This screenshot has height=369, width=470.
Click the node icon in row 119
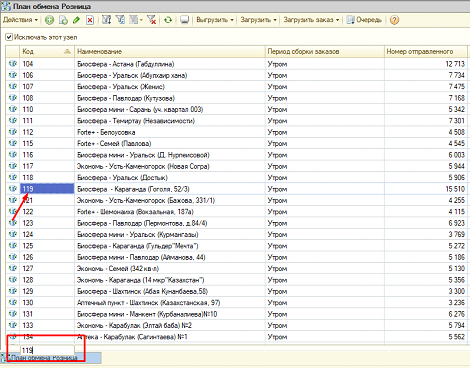(13, 188)
